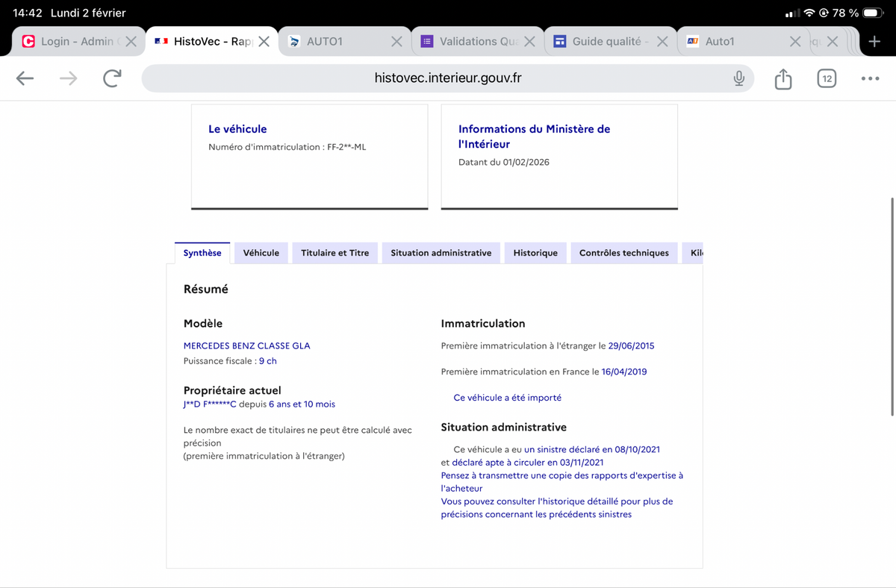
Task: Click the sinistre déclaré en 08/10/2021 link
Action: (x=592, y=449)
